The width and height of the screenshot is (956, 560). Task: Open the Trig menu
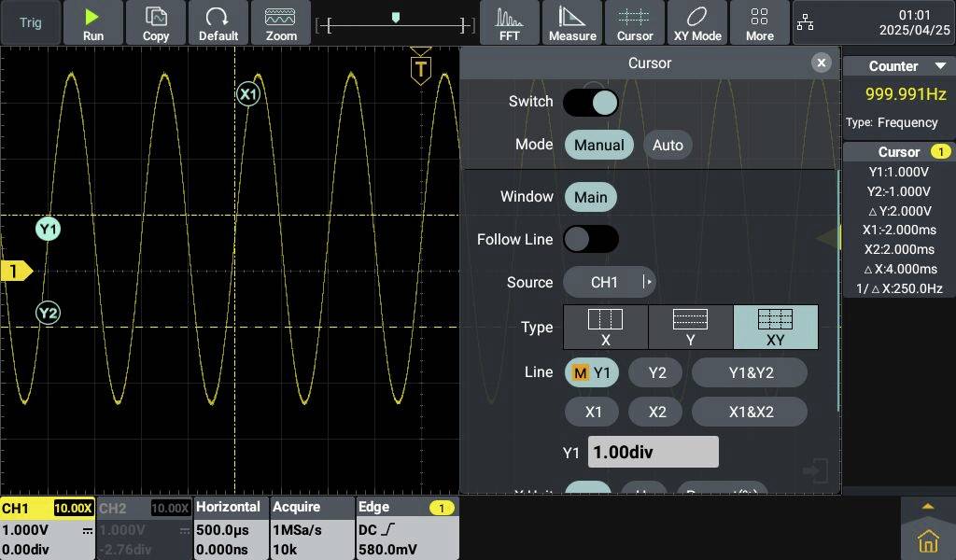tap(29, 21)
